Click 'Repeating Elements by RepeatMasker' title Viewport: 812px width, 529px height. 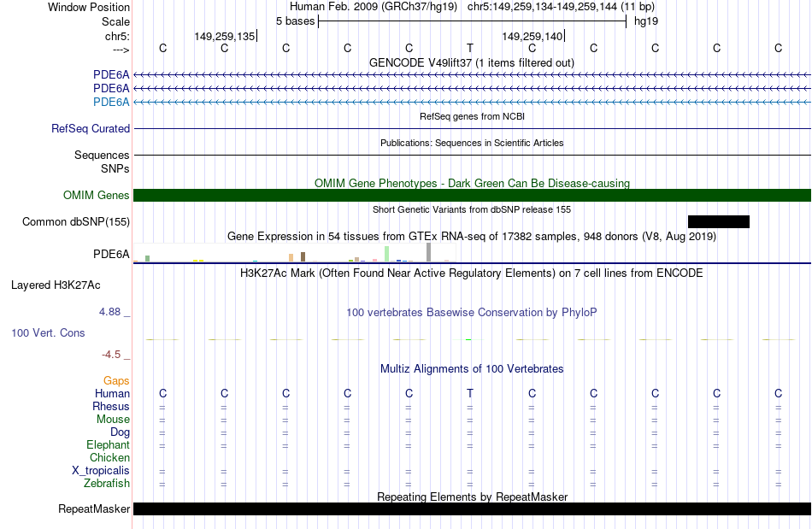472,497
